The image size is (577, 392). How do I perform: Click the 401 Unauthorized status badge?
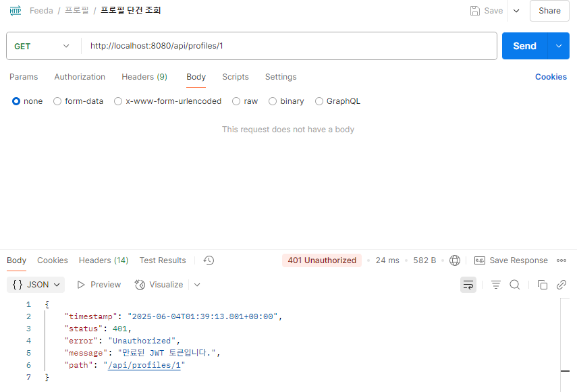pyautogui.click(x=322, y=260)
